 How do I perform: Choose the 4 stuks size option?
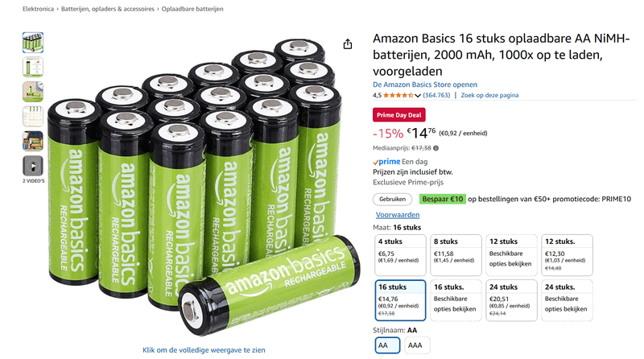pos(400,255)
